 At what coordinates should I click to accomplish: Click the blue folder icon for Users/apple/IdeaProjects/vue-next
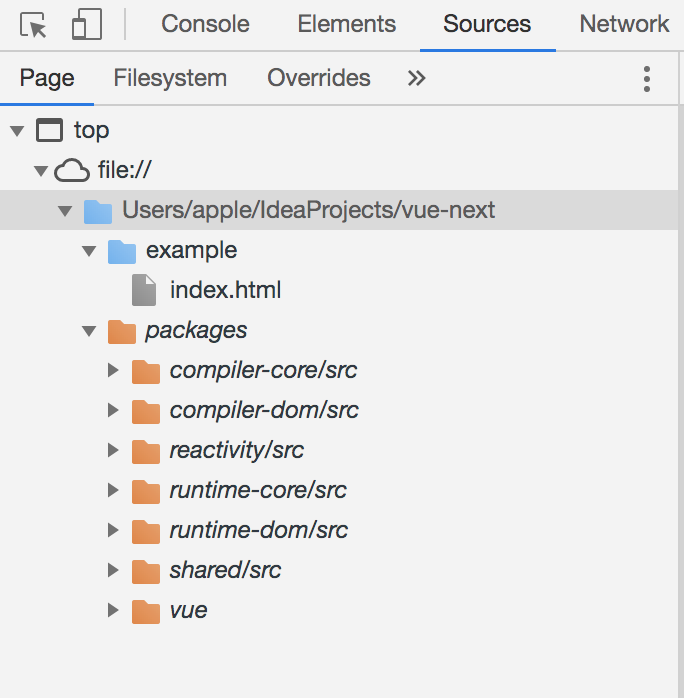(x=98, y=211)
